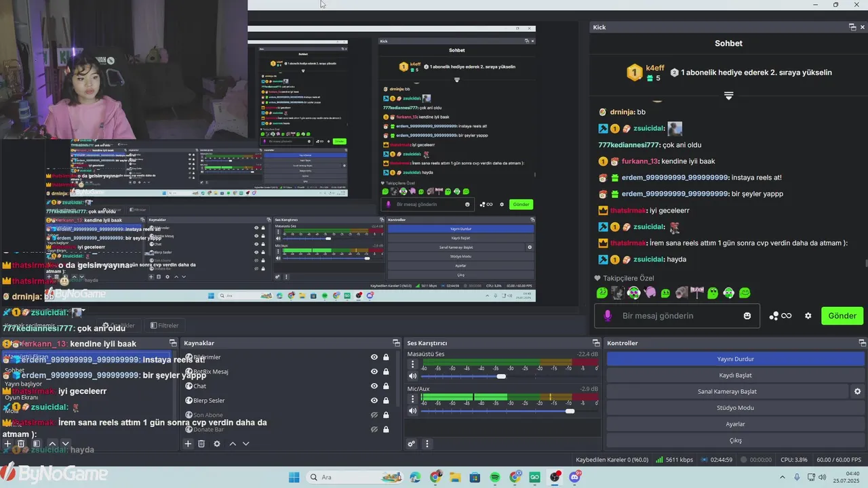
Task: Click username furkann_13 in Kick chat
Action: tap(639, 161)
